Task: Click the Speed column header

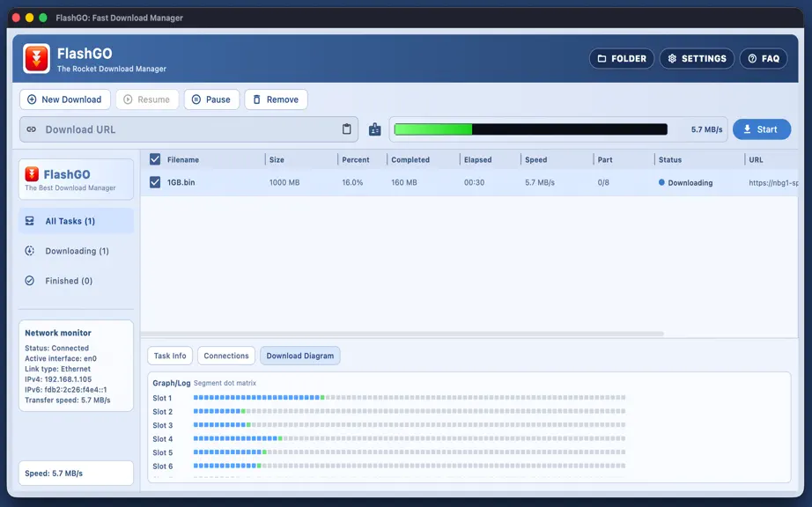Action: click(x=535, y=160)
